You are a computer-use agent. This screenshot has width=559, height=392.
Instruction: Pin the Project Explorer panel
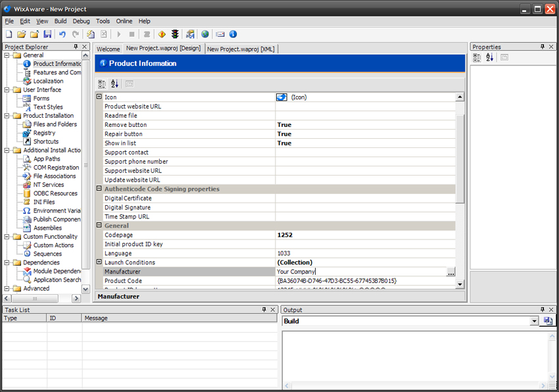(76, 47)
